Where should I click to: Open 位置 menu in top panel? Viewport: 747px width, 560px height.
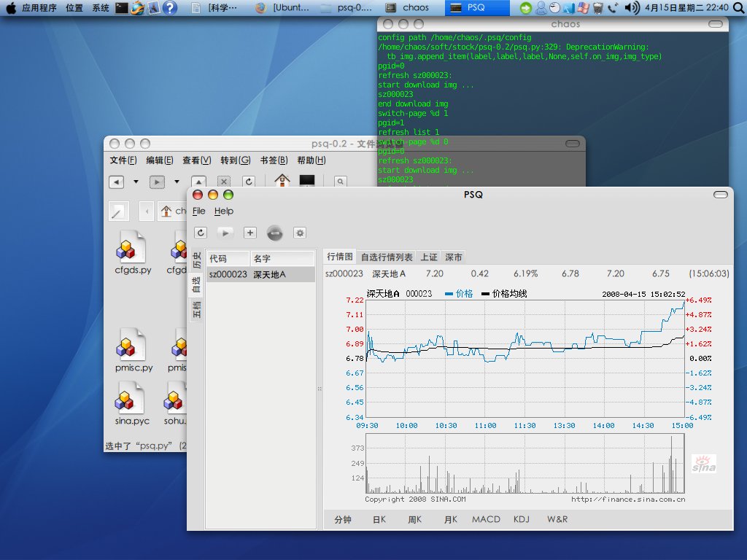click(74, 7)
